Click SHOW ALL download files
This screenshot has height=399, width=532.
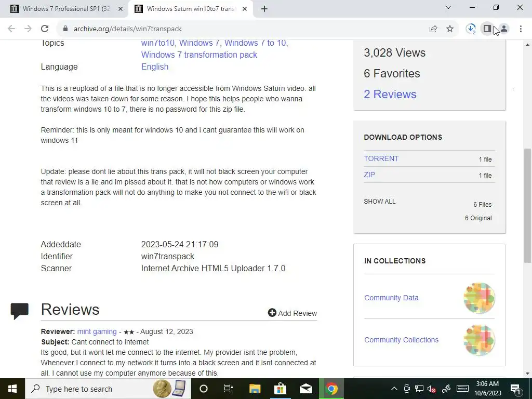(379, 202)
